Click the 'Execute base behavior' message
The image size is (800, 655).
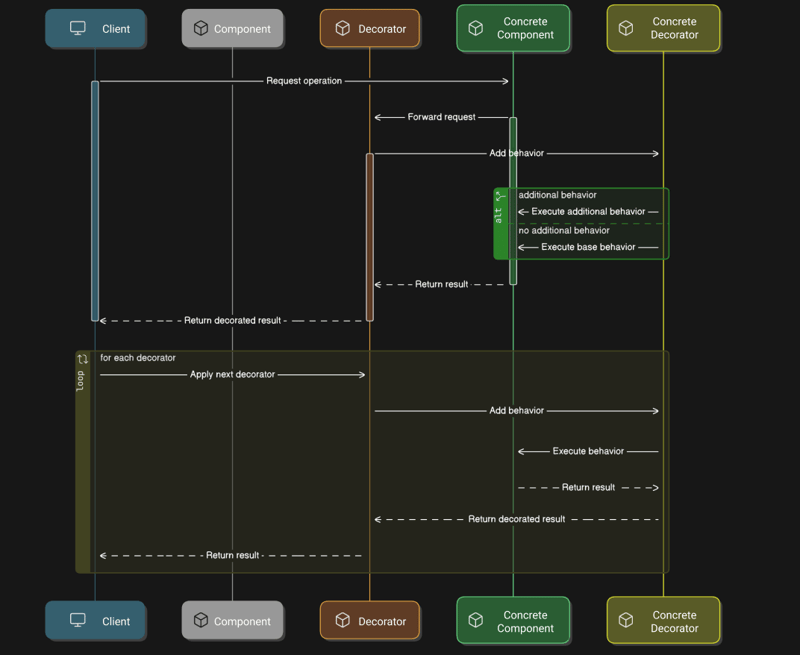pos(588,247)
